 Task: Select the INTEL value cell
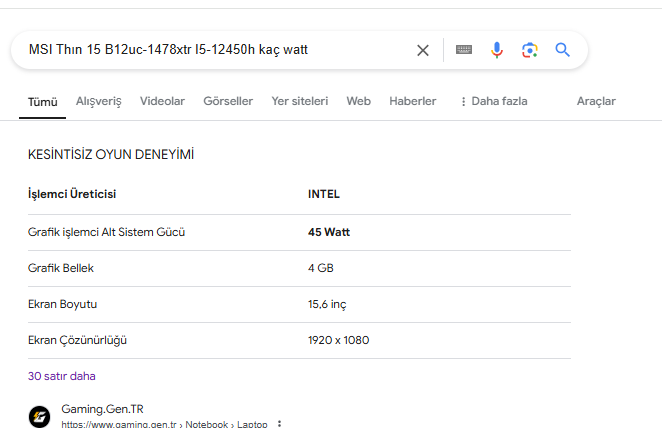(x=324, y=194)
